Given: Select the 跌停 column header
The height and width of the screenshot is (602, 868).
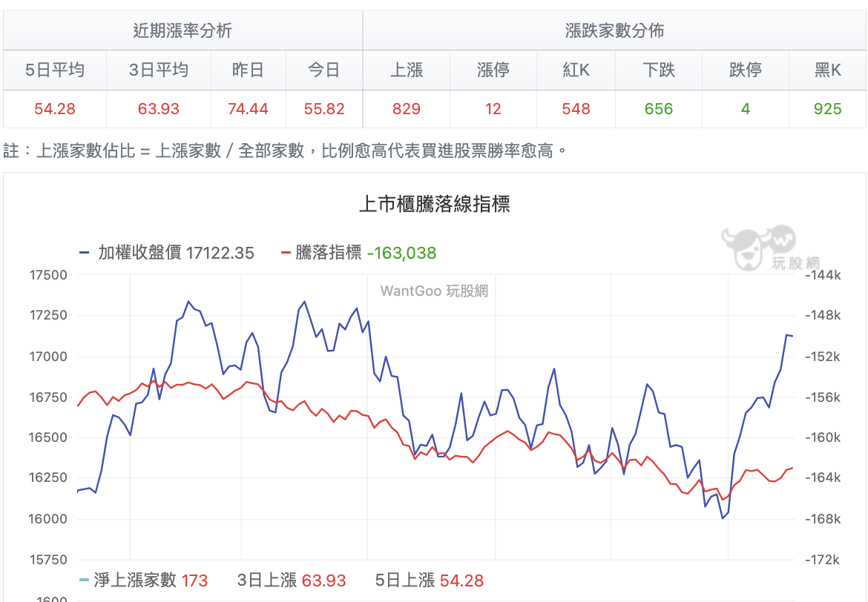Looking at the screenshot, I should pos(746,70).
